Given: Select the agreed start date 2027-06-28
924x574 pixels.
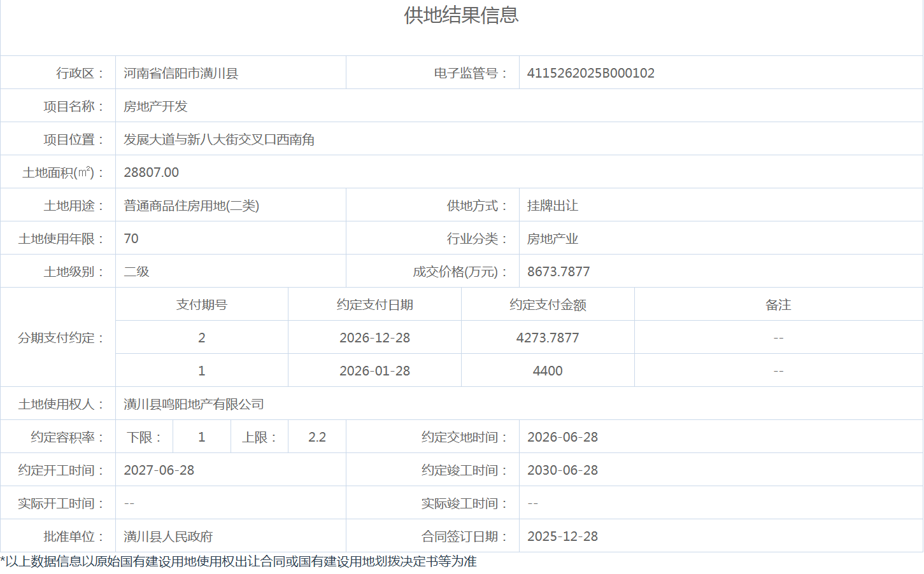Looking at the screenshot, I should point(159,470).
